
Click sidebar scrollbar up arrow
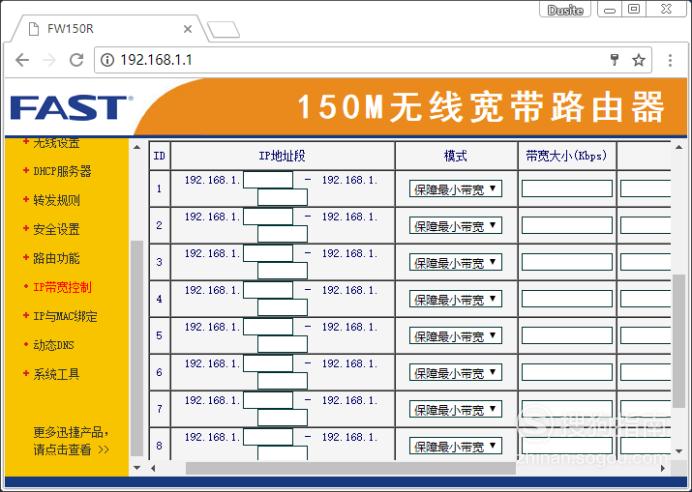(137, 147)
